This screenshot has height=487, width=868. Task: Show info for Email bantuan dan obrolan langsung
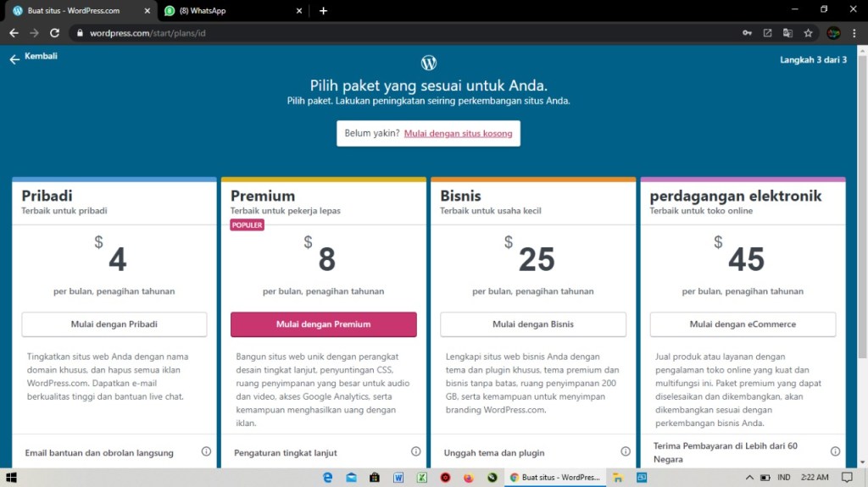coord(206,451)
